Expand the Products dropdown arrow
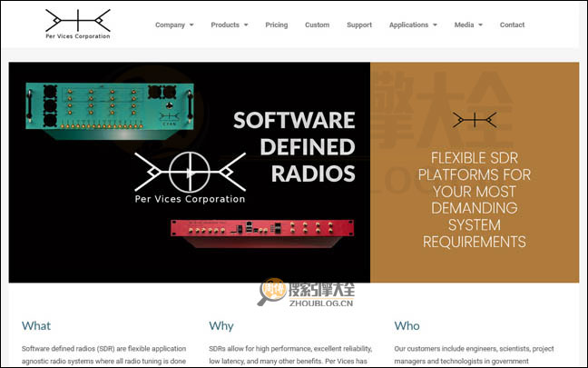 pos(246,25)
